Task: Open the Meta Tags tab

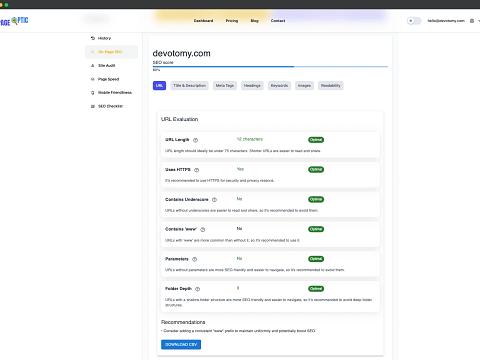Action: tap(225, 86)
